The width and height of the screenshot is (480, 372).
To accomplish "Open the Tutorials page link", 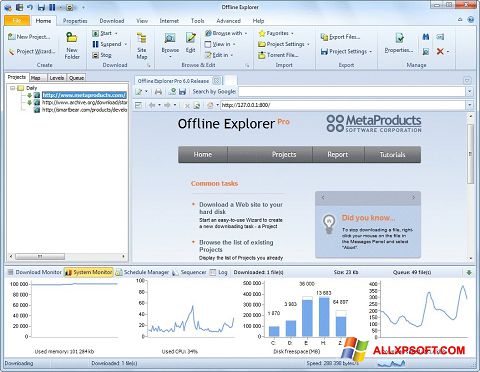I will 392,155.
